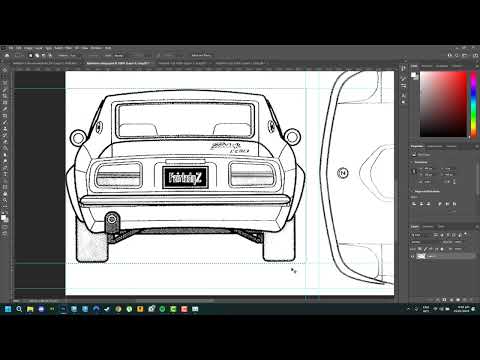480x360 pixels.
Task: Open File Explorer from the taskbar
Action: [x=30, y=309]
